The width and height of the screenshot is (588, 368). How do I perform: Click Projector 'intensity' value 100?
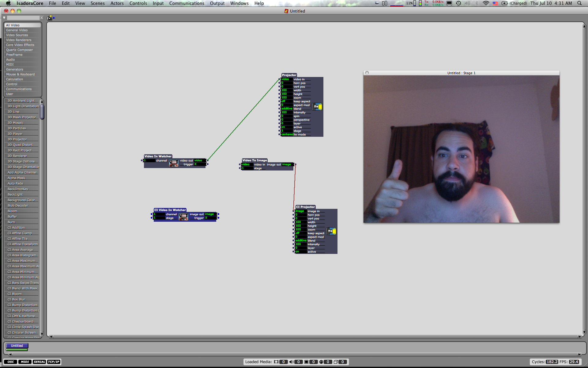pyautogui.click(x=287, y=112)
